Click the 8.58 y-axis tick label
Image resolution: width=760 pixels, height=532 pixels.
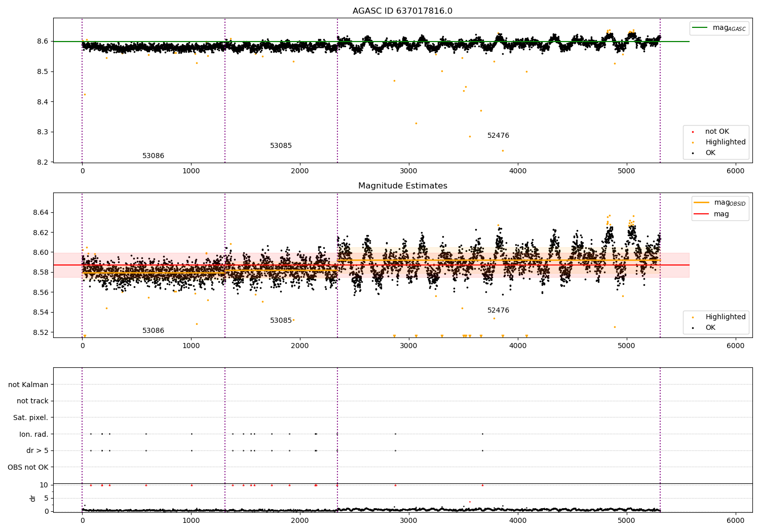tap(42, 273)
